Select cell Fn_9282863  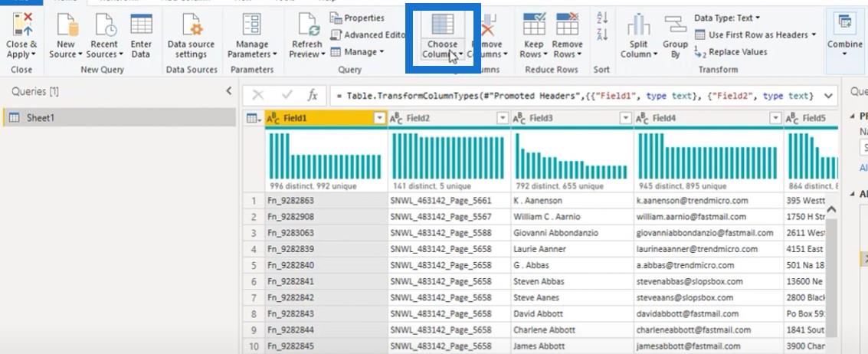tap(326, 200)
